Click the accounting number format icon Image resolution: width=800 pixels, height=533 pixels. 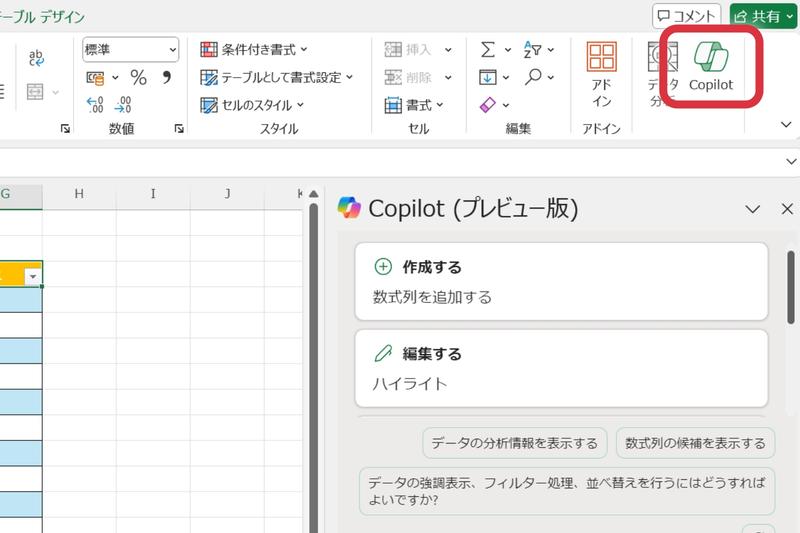[x=95, y=78]
